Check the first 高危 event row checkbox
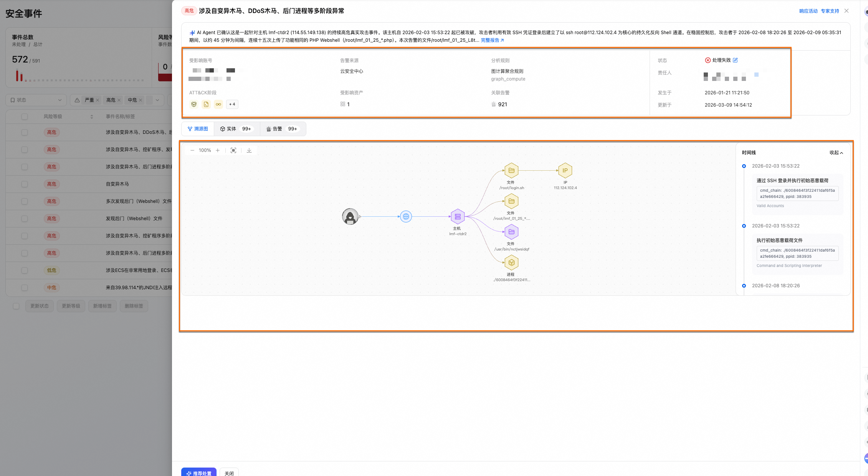The image size is (868, 476). (x=25, y=132)
